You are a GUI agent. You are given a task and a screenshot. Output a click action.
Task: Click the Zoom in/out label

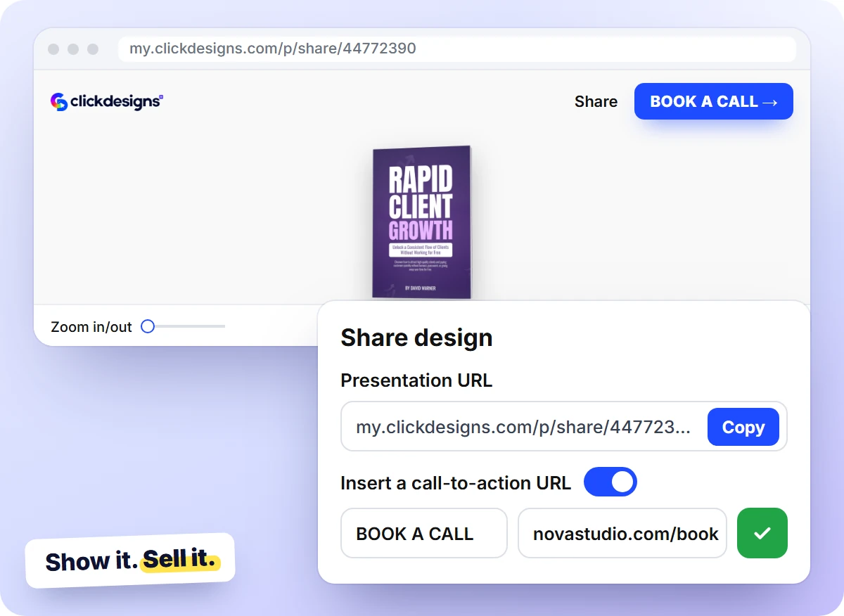click(x=91, y=327)
